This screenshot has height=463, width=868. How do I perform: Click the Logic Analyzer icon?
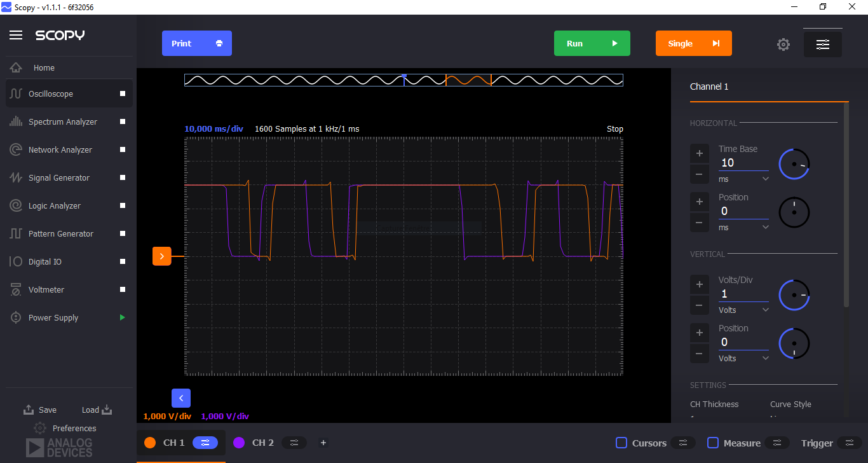(x=16, y=205)
